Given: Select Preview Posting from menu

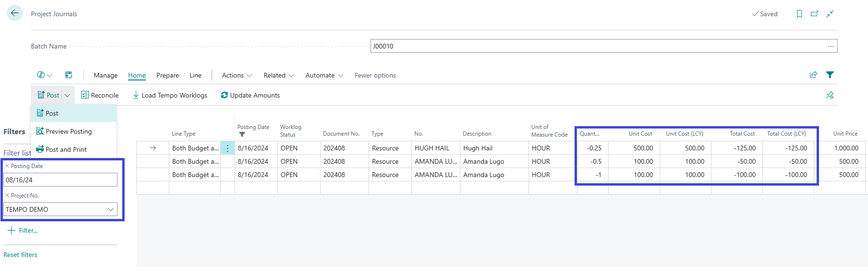Looking at the screenshot, I should point(68,131).
